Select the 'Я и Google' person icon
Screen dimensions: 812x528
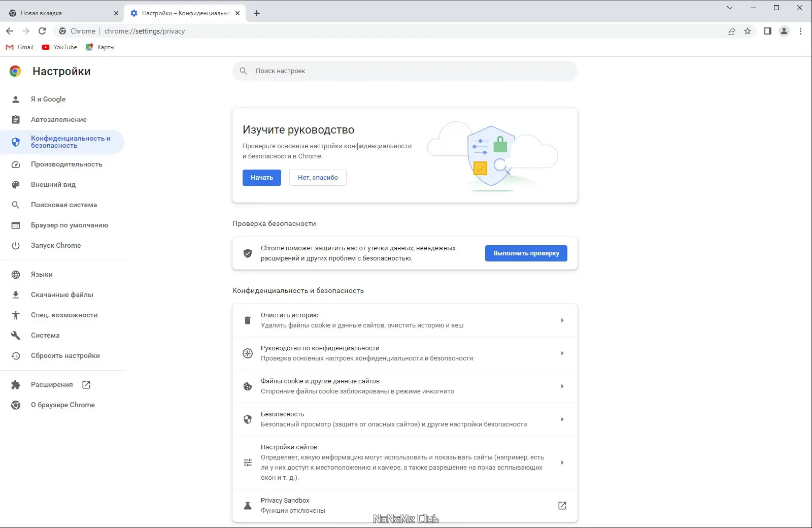pos(16,99)
